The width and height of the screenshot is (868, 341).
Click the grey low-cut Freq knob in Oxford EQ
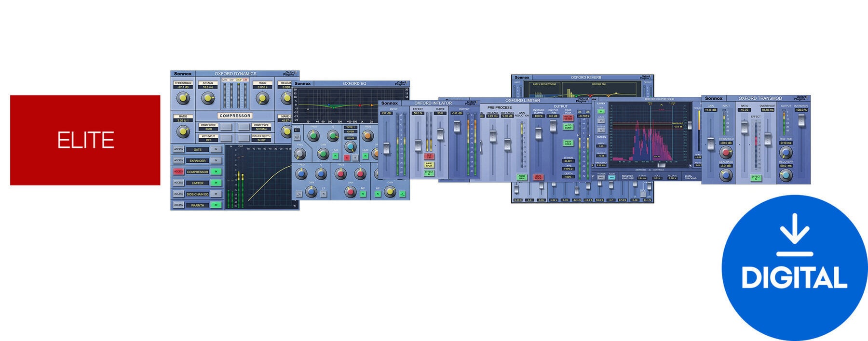tap(299, 154)
